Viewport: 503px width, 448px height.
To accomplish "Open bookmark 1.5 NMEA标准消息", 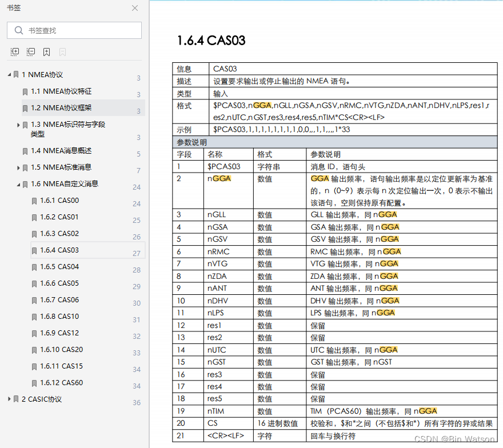I will [x=61, y=167].
